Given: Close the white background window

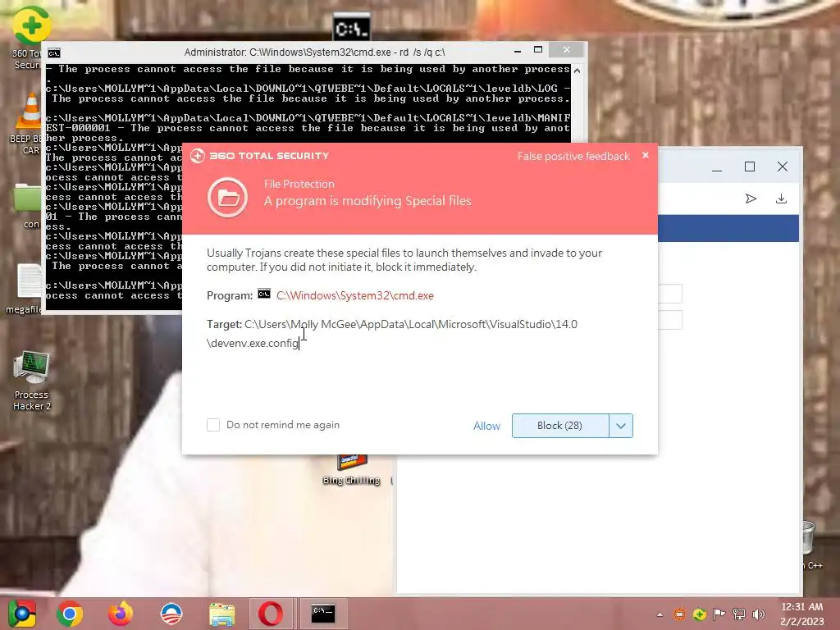Looking at the screenshot, I should coord(782,167).
